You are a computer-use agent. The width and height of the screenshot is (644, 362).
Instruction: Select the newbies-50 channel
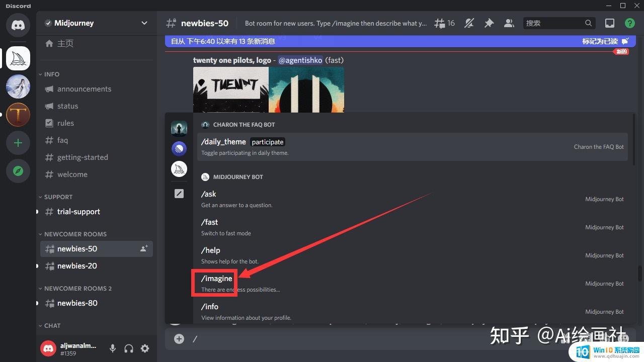(x=96, y=249)
